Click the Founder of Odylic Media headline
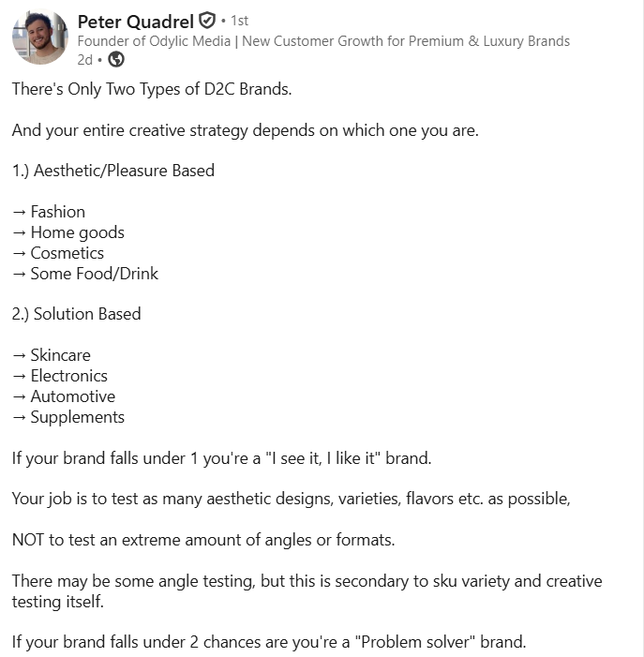The image size is (644, 657). (x=322, y=41)
